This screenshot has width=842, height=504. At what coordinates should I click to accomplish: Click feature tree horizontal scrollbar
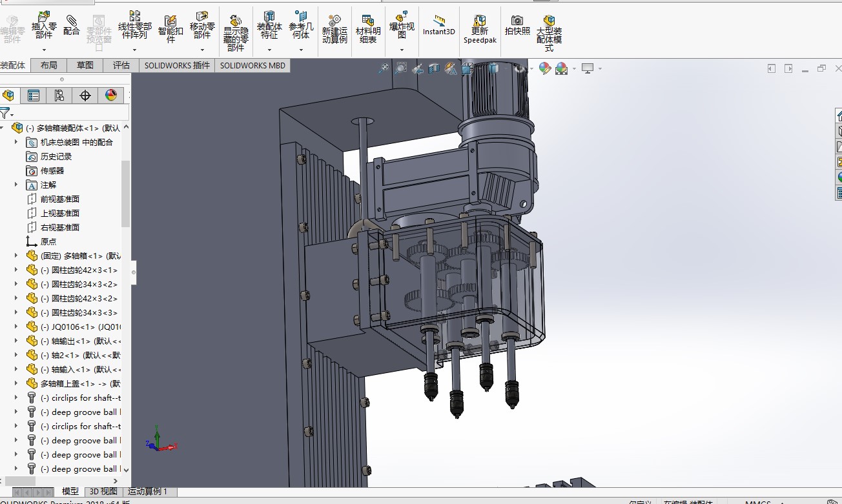click(x=20, y=481)
